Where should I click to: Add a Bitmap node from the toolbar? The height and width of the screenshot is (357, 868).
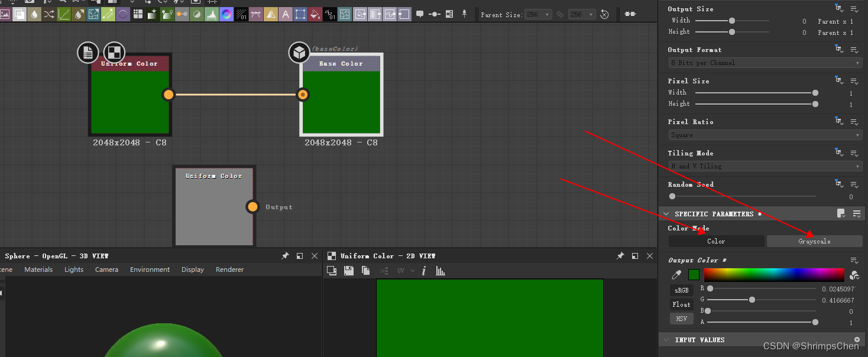5,14
